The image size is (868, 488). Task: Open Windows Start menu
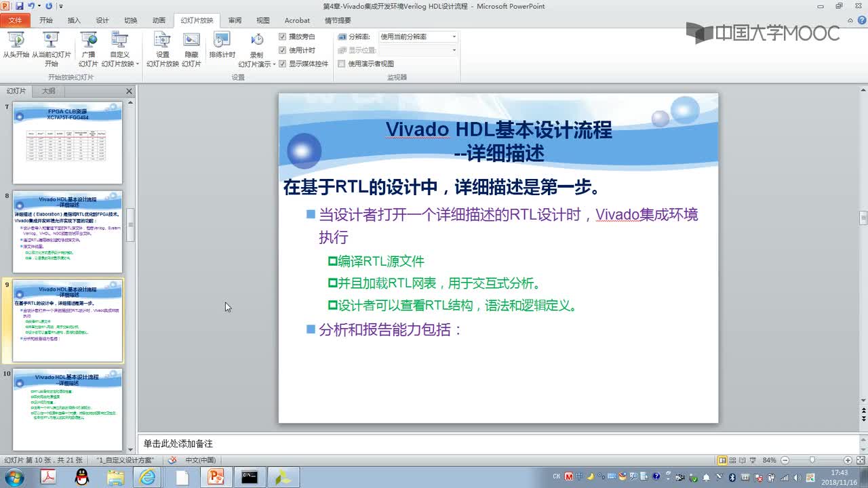(13, 477)
